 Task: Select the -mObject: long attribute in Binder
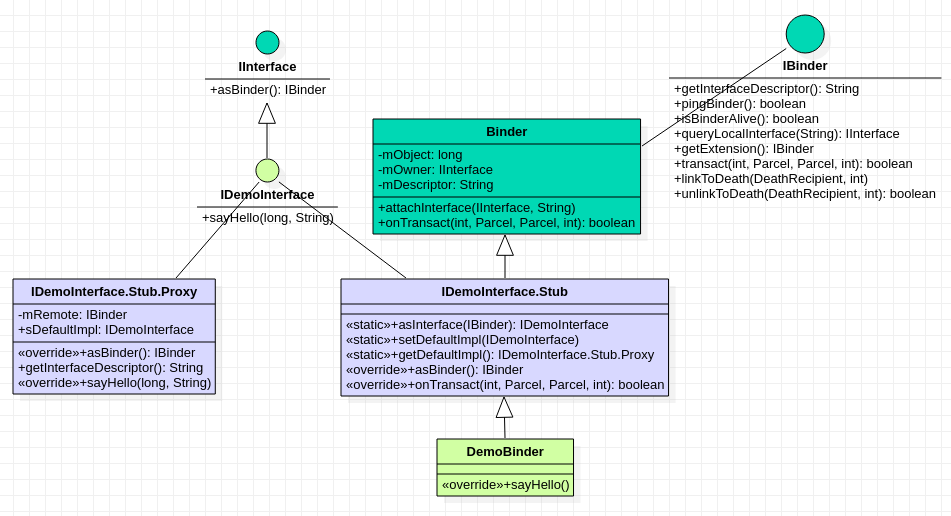(x=420, y=155)
